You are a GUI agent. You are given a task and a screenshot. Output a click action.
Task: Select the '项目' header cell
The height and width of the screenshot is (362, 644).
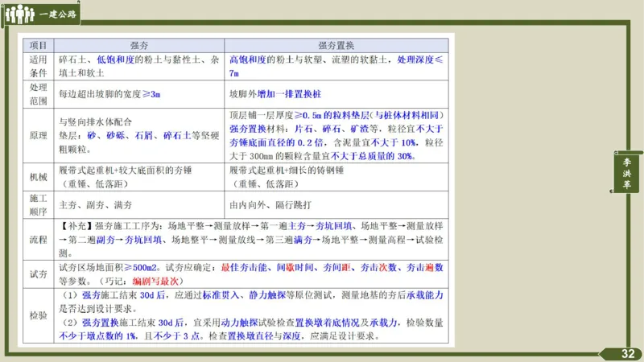[38, 46]
